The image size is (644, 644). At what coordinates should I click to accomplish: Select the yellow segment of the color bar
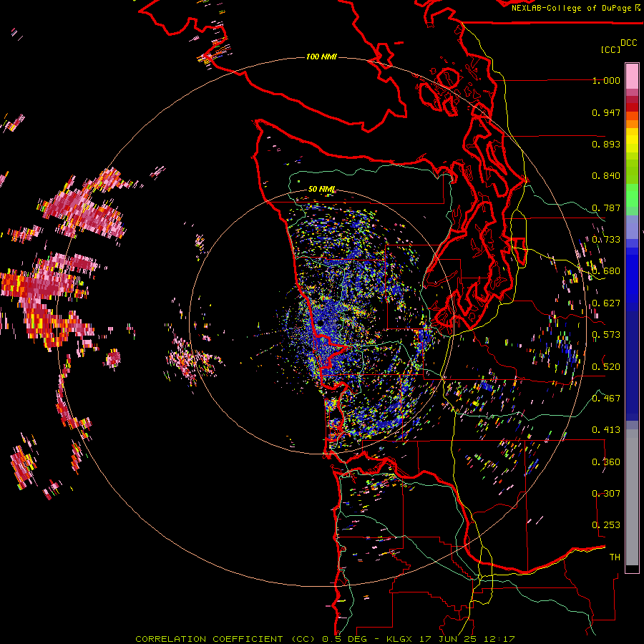click(x=632, y=140)
